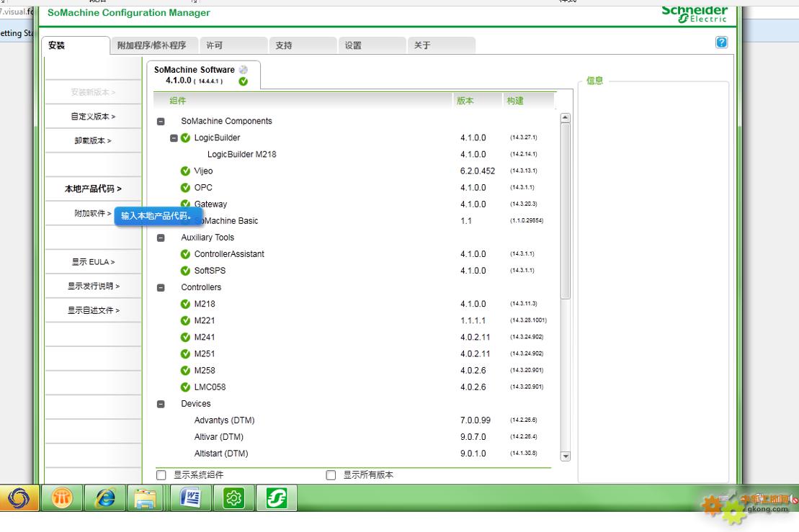Collapse the Devices group
Image resolution: width=799 pixels, height=532 pixels.
pyautogui.click(x=161, y=404)
